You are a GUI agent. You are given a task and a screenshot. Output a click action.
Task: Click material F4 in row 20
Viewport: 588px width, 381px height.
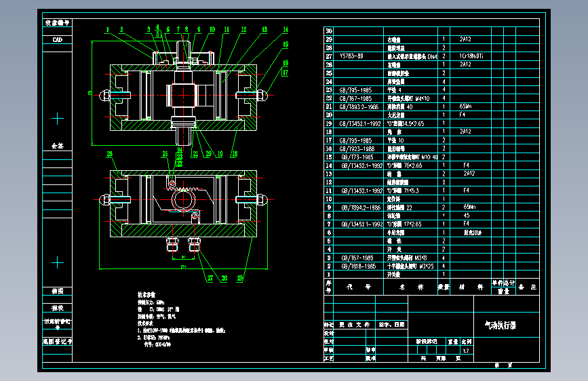[x=463, y=115]
